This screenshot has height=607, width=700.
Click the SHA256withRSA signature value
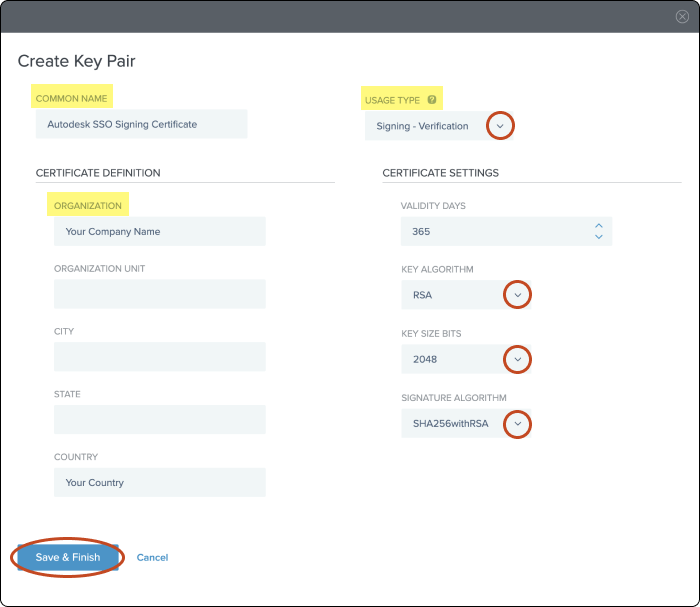(450, 424)
